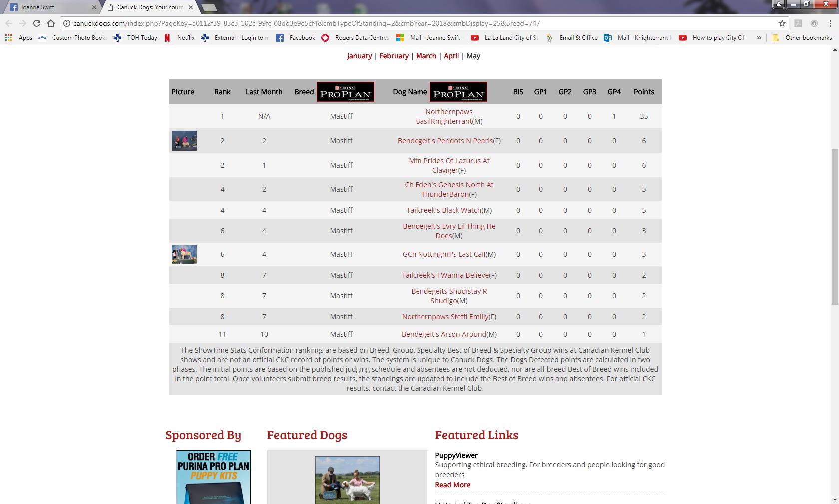Click the Points column header
This screenshot has width=839, height=504.
pyautogui.click(x=644, y=92)
